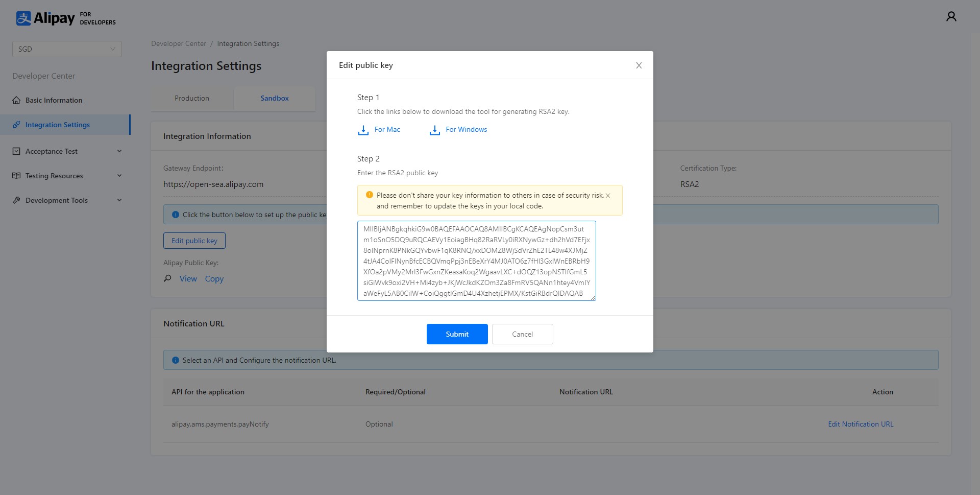
Task: Open the user account profile icon
Action: [951, 17]
